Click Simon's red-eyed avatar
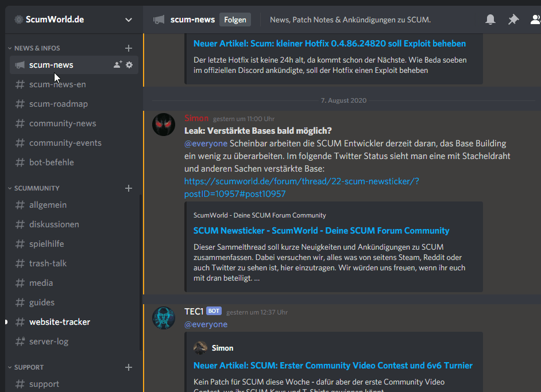The height and width of the screenshot is (392, 541). pos(164,125)
